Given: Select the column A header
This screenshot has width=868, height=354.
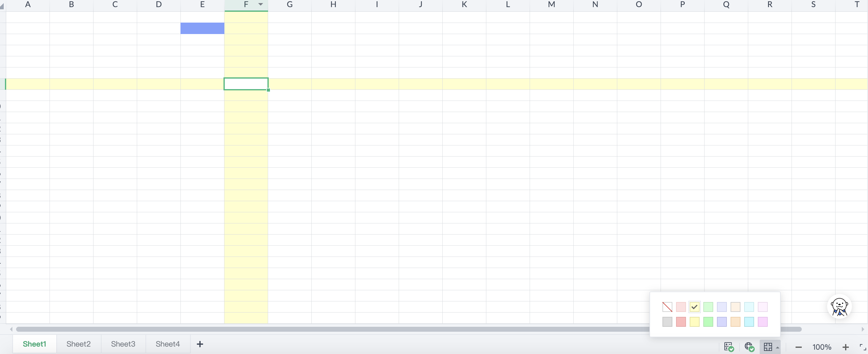Looking at the screenshot, I should (x=28, y=4).
